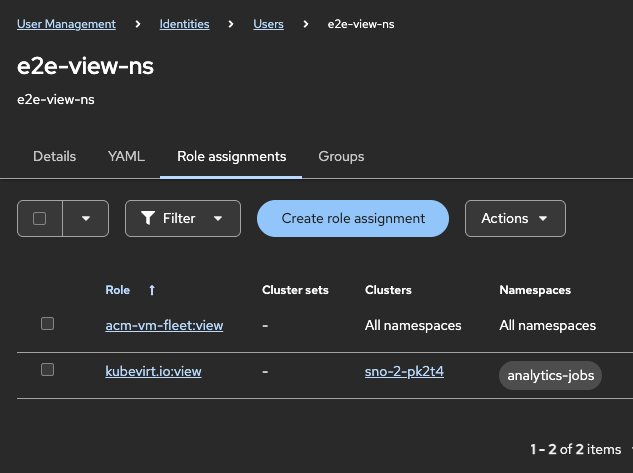Click the Create role assignment button
The image size is (633, 473).
click(x=353, y=218)
